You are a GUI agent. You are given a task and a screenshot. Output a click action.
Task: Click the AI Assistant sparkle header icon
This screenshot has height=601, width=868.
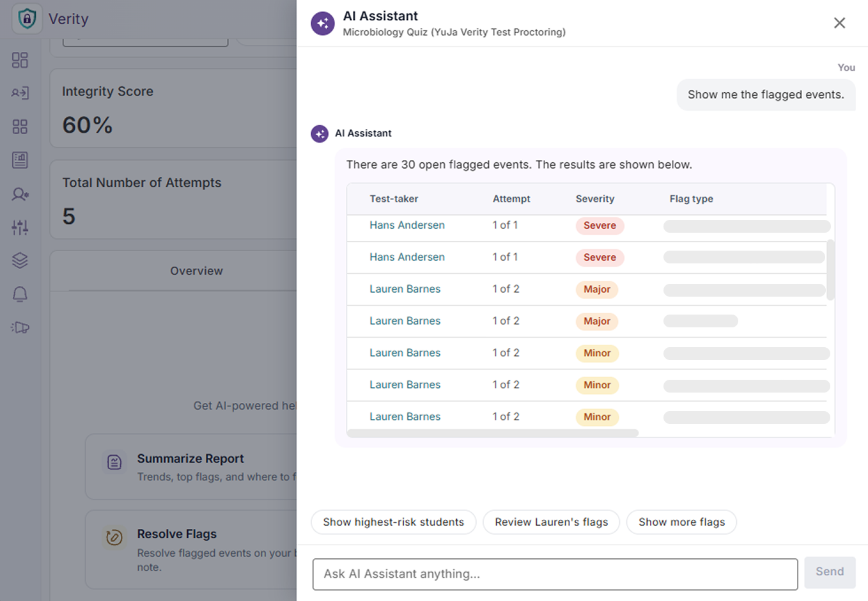(x=323, y=24)
